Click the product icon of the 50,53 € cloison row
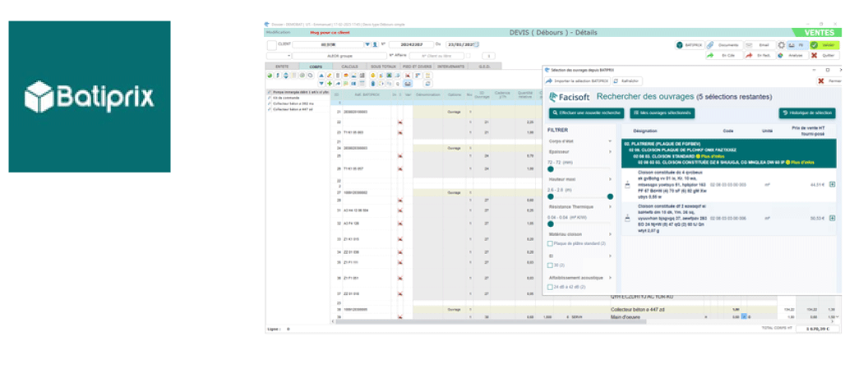The width and height of the screenshot is (868, 369). (x=628, y=219)
